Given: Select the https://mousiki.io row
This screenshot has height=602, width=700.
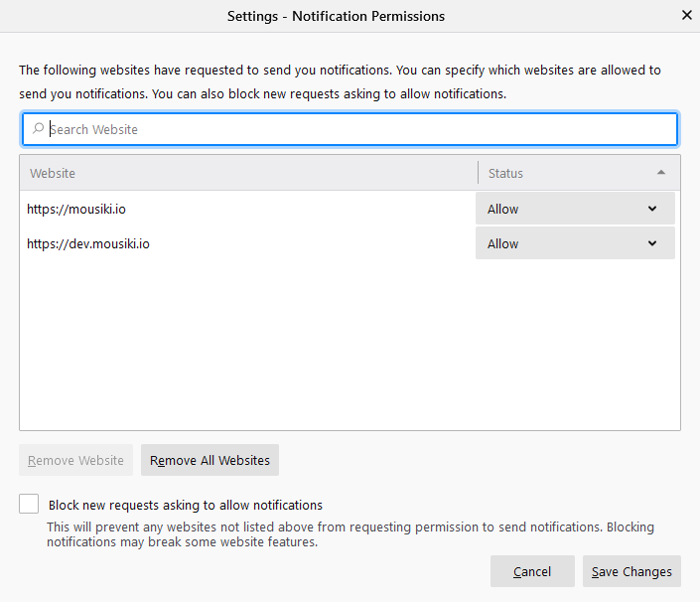Looking at the screenshot, I should point(248,209).
